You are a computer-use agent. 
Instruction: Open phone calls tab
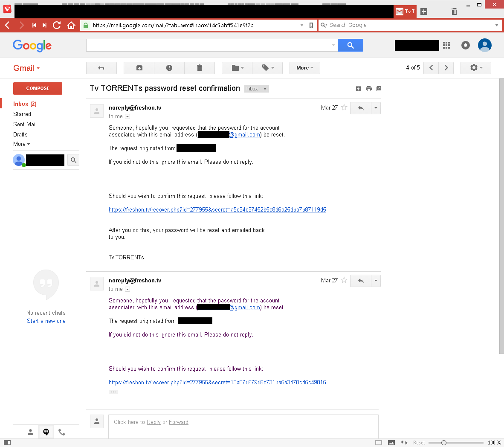point(62,432)
